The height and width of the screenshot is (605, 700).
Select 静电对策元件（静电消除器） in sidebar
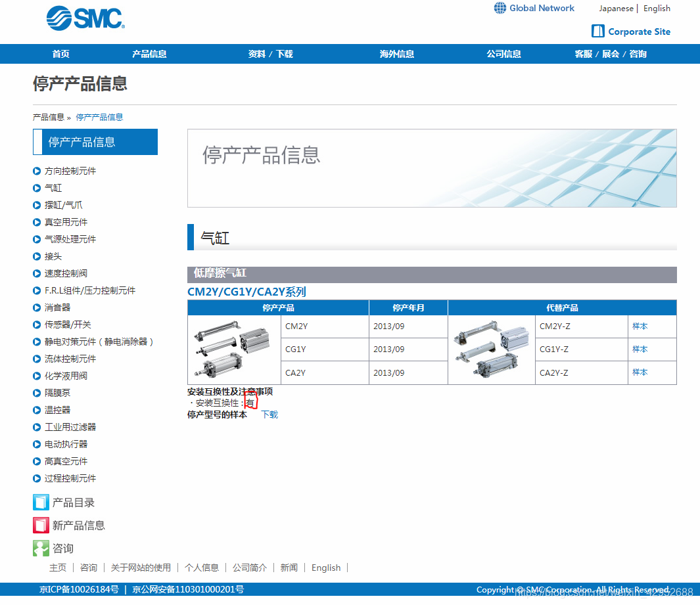pyautogui.click(x=99, y=342)
